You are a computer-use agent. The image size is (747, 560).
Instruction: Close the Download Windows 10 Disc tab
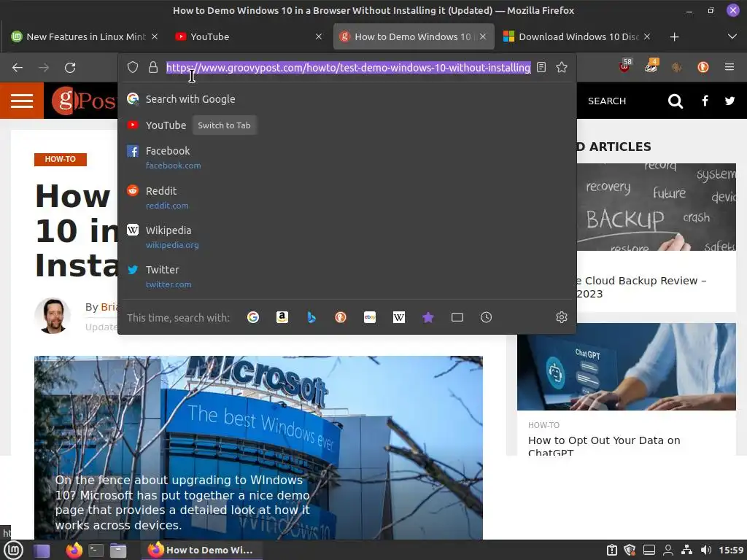[647, 36]
